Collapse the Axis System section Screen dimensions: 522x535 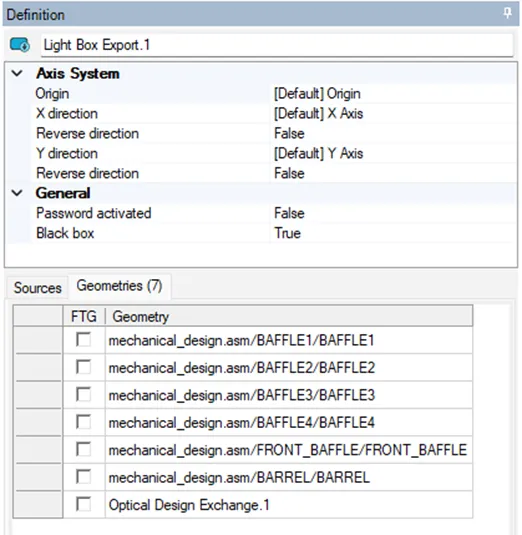[17, 73]
